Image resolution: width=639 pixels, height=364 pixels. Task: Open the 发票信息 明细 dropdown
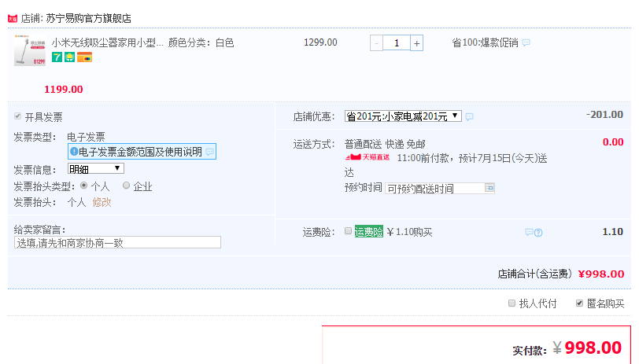[x=96, y=168]
